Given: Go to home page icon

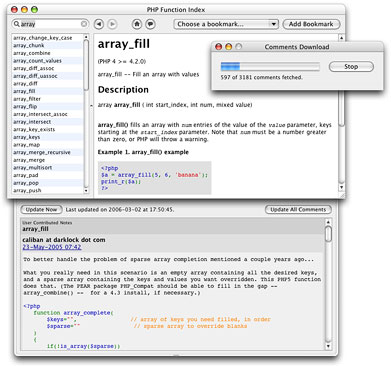Looking at the screenshot, I should coord(137,24).
